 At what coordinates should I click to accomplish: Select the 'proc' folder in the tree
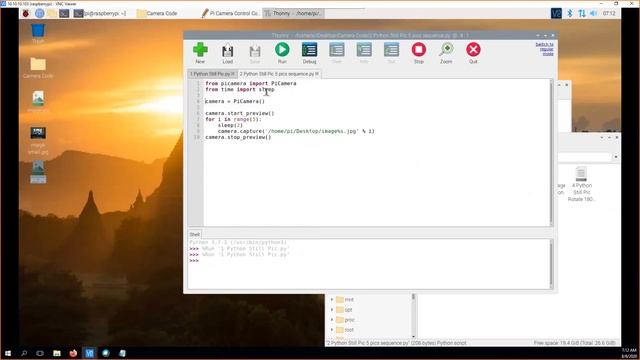coord(346,320)
